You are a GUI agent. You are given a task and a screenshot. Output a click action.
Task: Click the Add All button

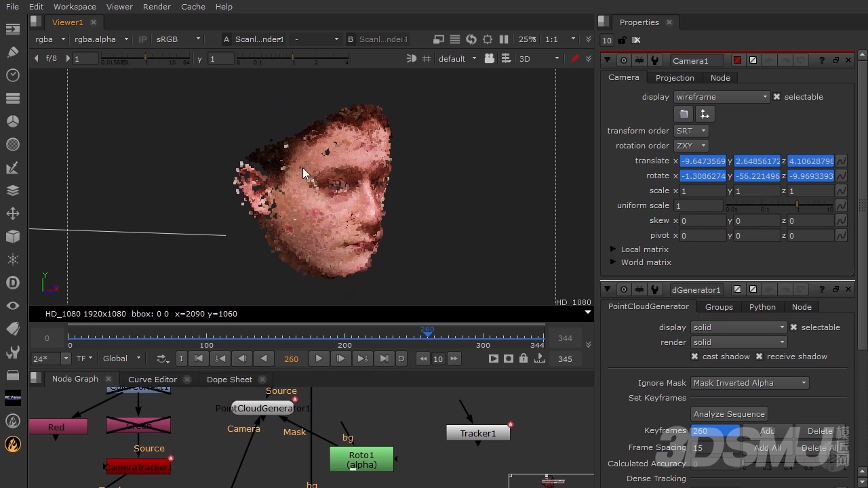pos(768,448)
